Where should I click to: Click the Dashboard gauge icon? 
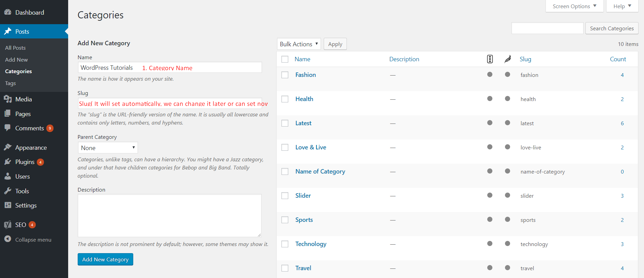(7, 12)
